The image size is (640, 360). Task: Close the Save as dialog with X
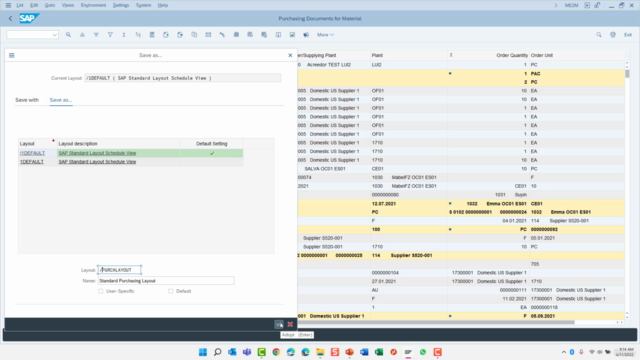point(290,55)
